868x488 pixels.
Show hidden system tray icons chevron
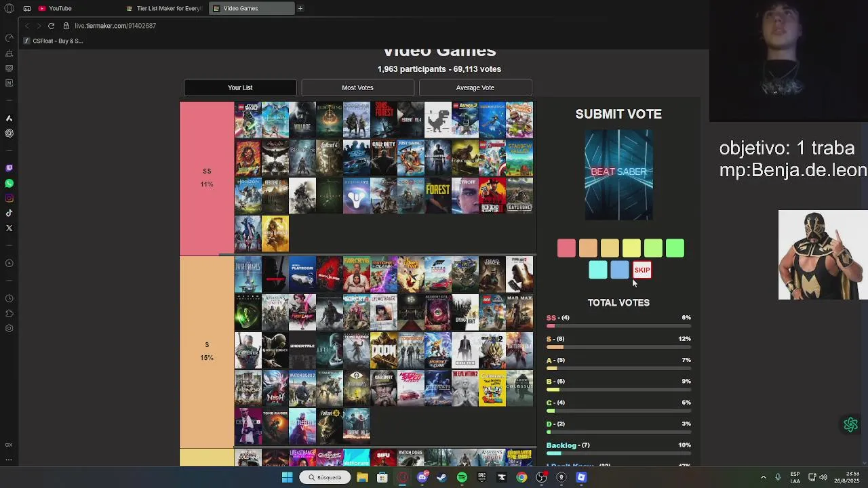pos(763,477)
